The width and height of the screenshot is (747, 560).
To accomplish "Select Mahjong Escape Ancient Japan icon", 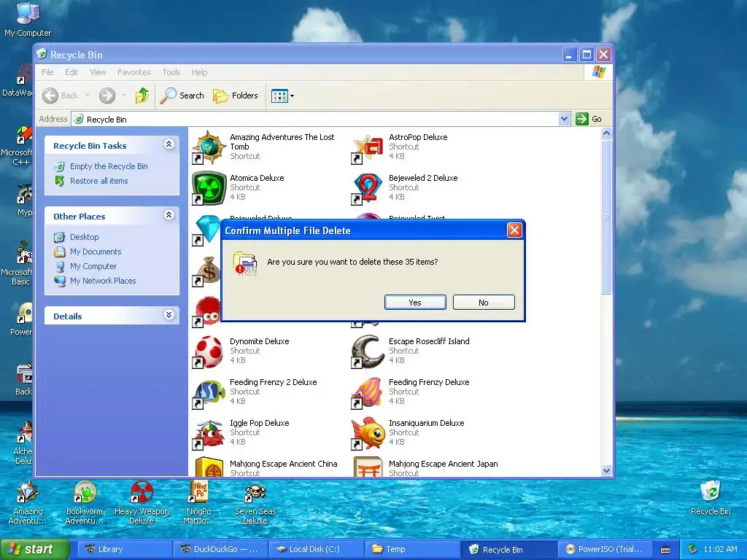I will tap(368, 467).
